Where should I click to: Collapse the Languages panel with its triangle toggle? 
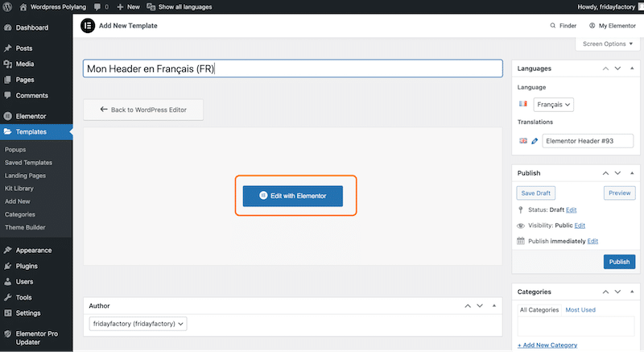pyautogui.click(x=632, y=68)
